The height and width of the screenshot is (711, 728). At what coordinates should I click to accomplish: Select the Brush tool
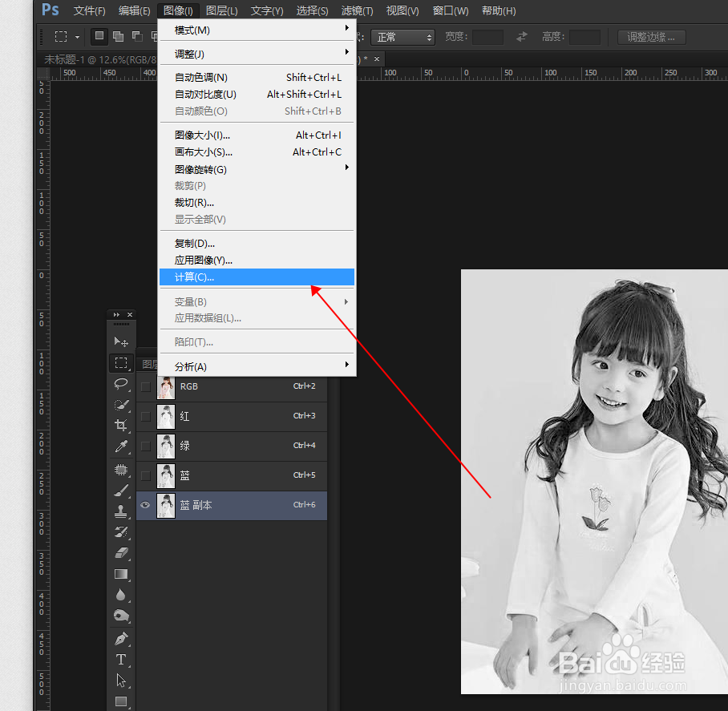tap(121, 491)
